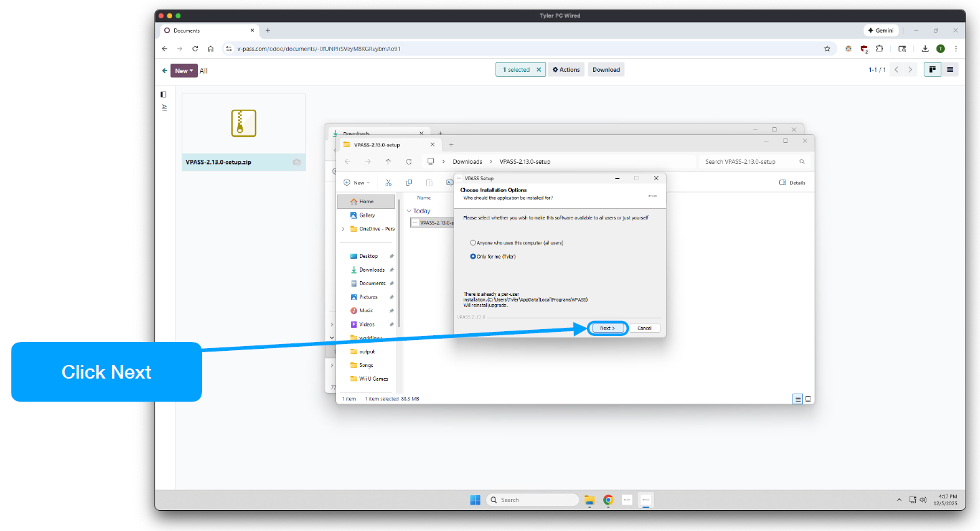
Task: Open the Actions menu for selected document
Action: click(x=566, y=70)
